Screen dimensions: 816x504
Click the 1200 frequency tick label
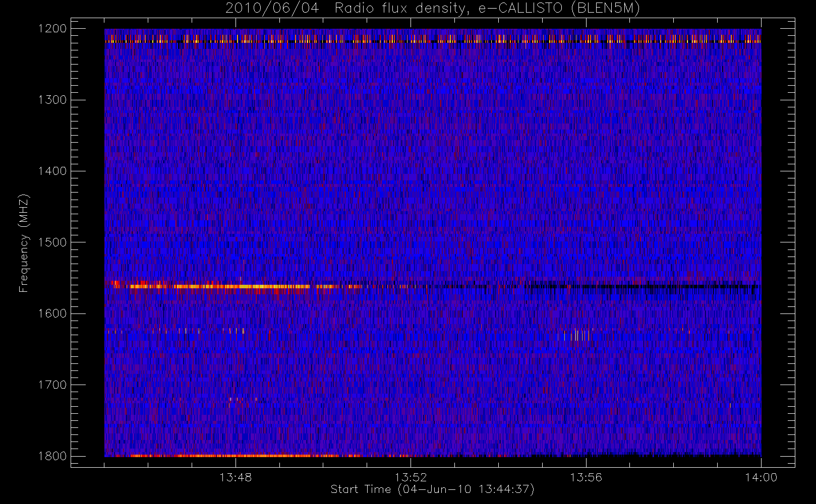click(x=52, y=29)
